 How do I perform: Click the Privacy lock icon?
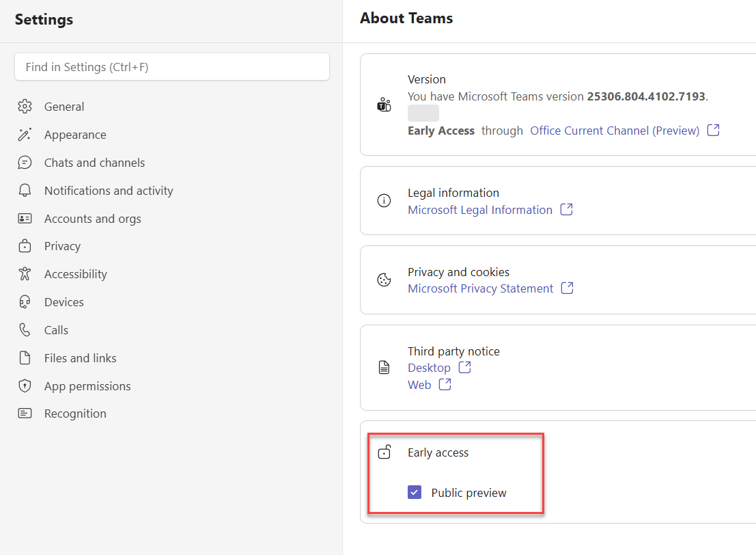coord(25,246)
